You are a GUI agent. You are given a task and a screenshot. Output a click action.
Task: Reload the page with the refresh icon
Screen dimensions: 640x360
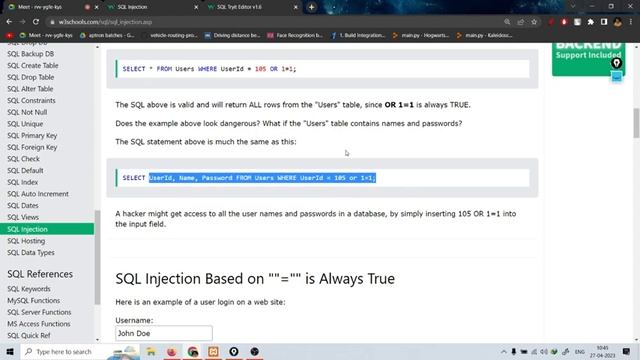[36, 22]
